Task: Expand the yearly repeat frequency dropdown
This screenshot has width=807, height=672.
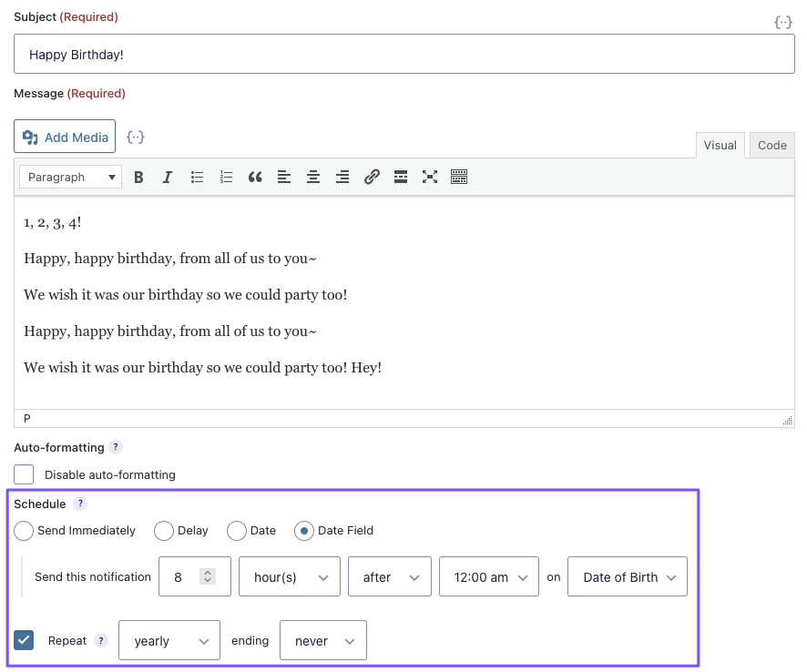Action: [169, 640]
